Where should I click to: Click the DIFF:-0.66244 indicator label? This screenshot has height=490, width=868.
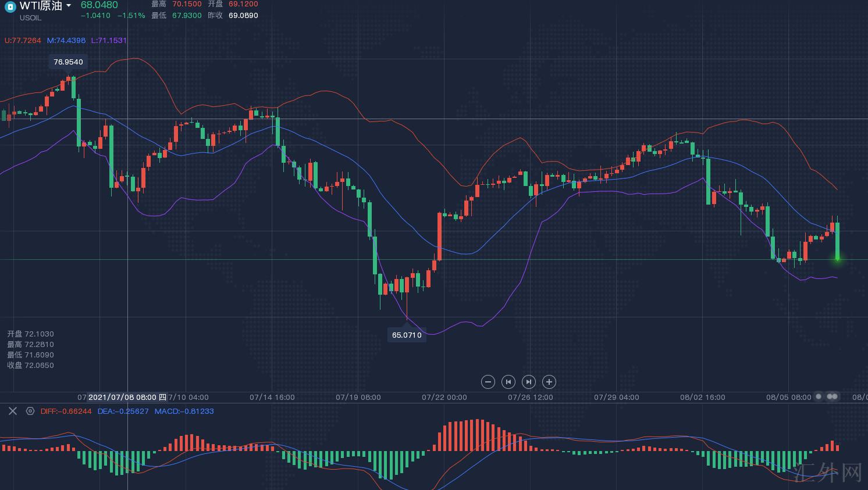66,411
